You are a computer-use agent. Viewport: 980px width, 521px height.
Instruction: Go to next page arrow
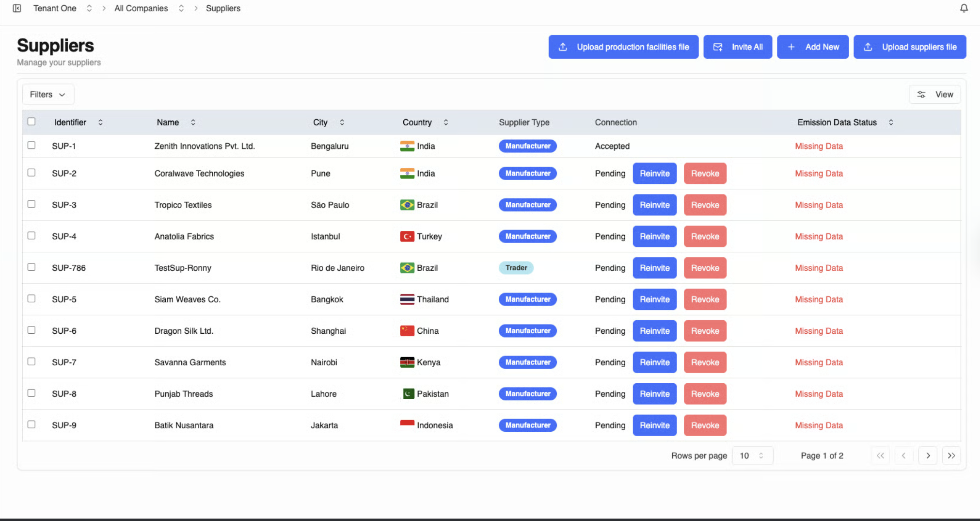coord(928,456)
